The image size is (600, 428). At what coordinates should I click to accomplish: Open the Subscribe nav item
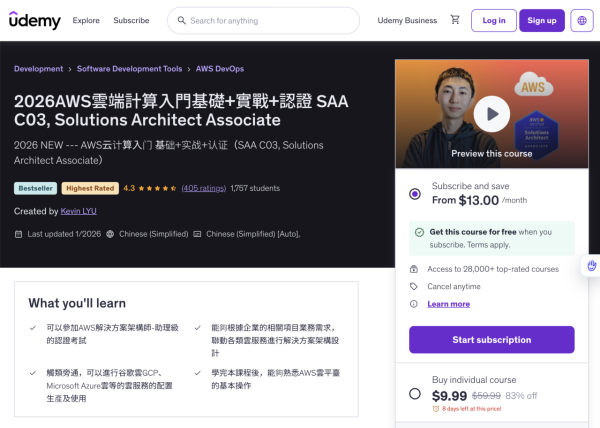click(131, 20)
